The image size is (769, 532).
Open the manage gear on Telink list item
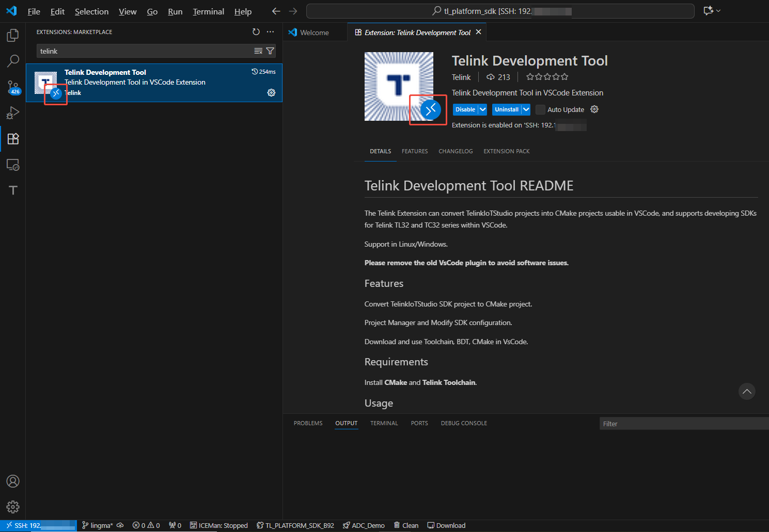coord(271,93)
